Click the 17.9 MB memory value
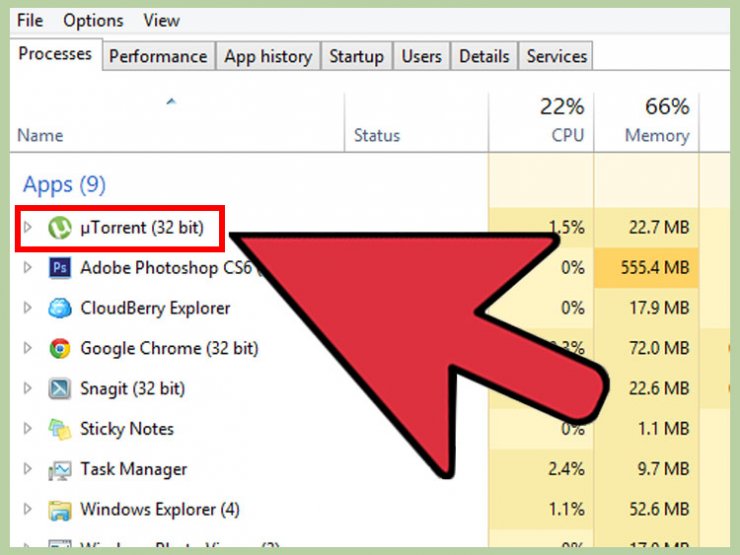This screenshot has width=740, height=555. click(x=659, y=308)
